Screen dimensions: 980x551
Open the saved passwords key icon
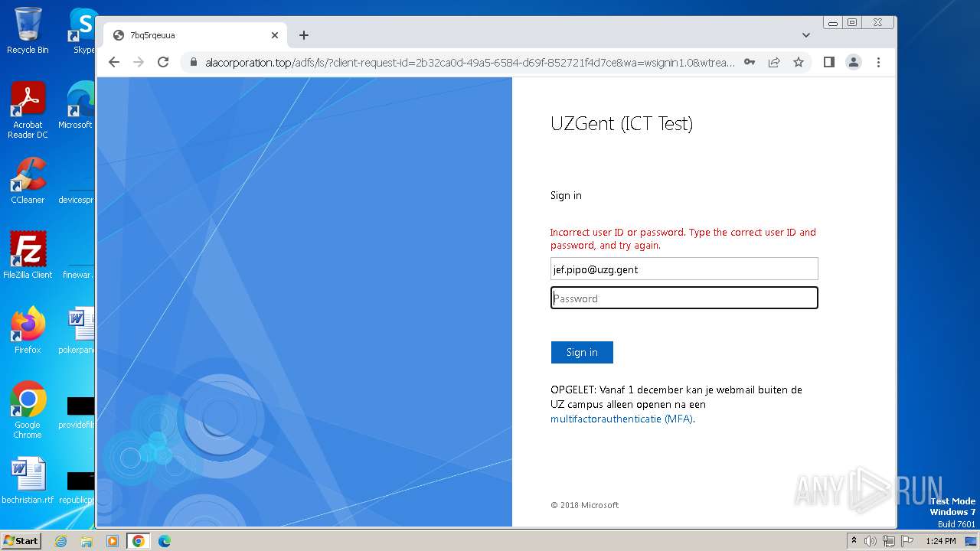click(x=750, y=62)
